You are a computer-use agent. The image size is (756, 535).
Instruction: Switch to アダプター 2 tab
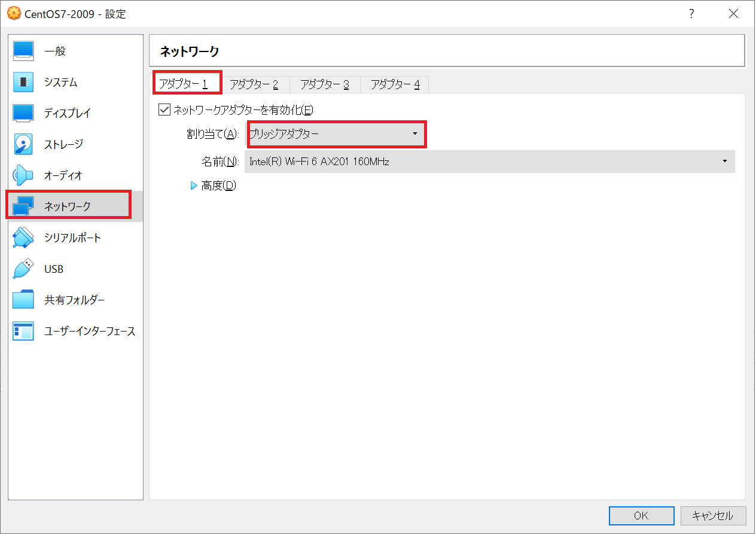click(254, 84)
